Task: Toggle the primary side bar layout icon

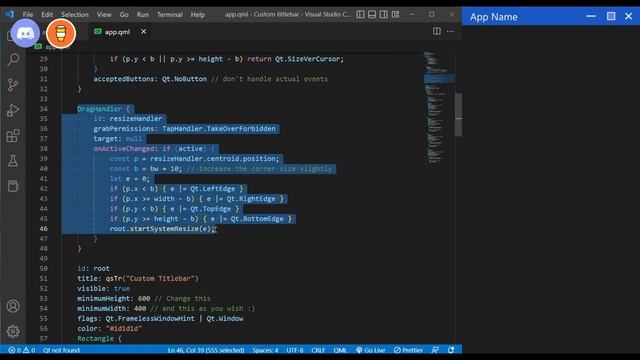Action: (360, 14)
